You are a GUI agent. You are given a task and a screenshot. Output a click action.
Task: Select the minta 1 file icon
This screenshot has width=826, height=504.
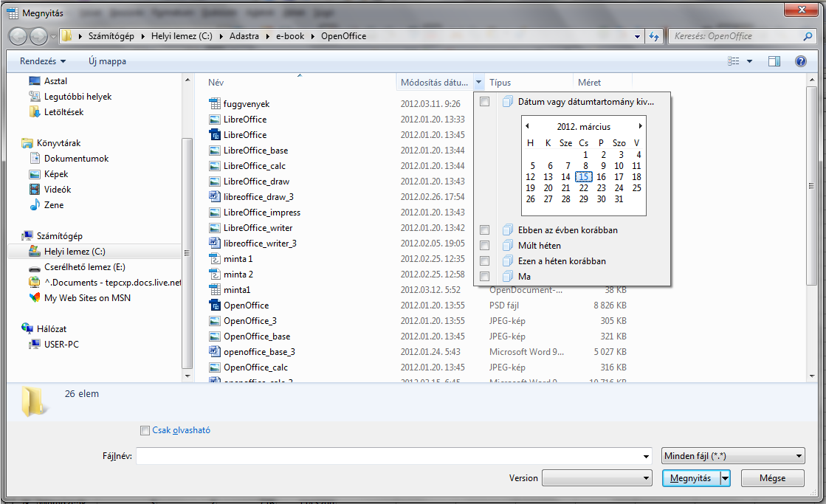[214, 258]
